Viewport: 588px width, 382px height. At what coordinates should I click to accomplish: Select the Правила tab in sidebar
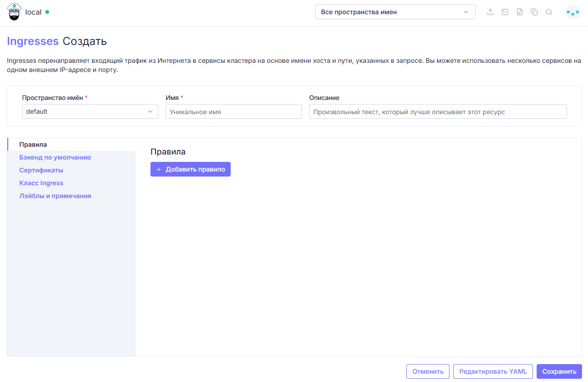click(x=72, y=144)
